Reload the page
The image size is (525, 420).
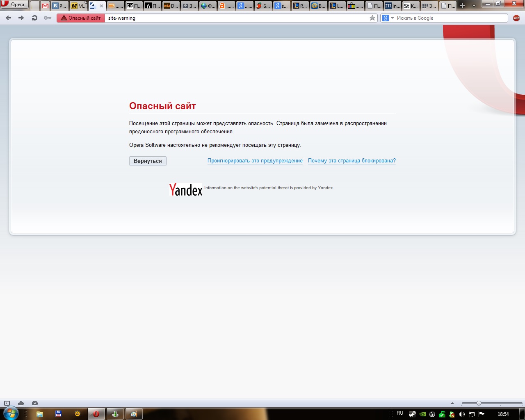tap(34, 18)
